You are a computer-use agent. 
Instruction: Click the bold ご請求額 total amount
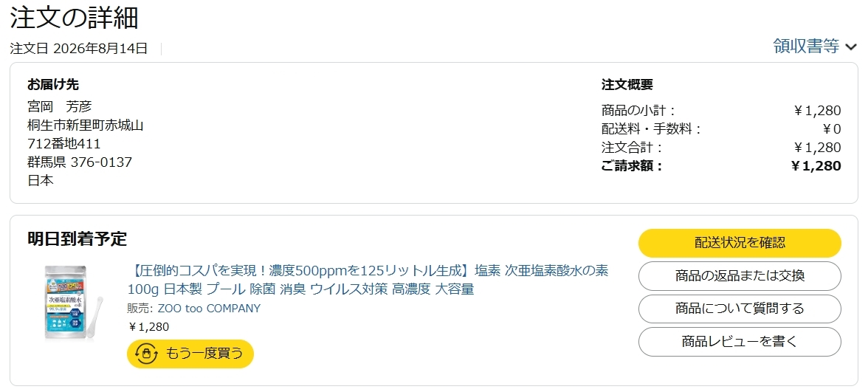point(816,165)
